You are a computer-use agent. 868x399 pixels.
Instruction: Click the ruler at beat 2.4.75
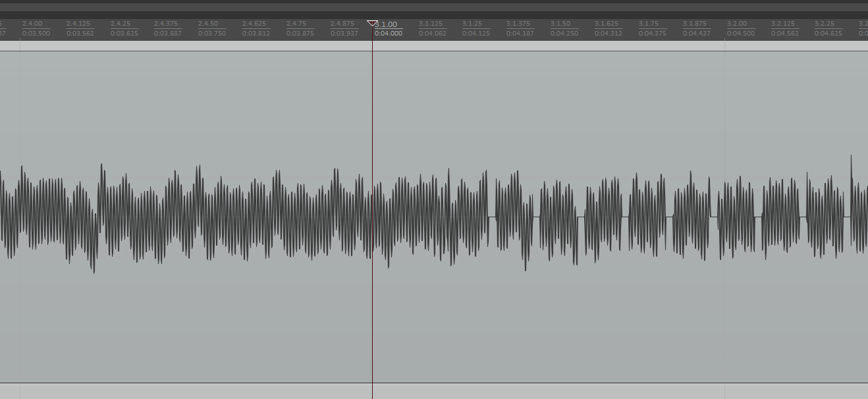[296, 24]
